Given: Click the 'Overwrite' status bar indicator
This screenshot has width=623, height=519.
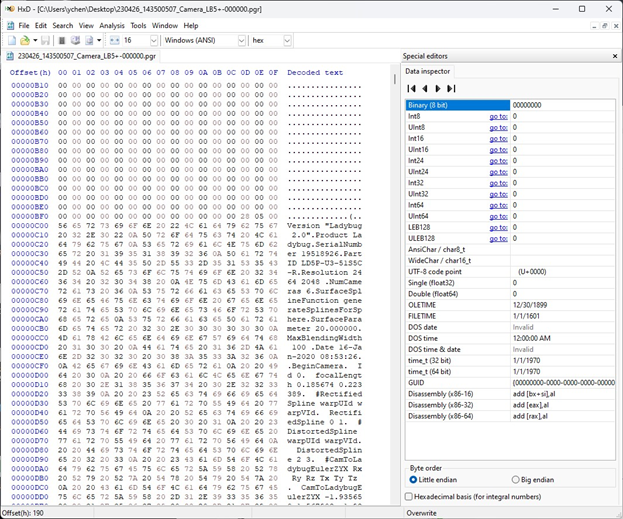Looking at the screenshot, I should pos(421,513).
